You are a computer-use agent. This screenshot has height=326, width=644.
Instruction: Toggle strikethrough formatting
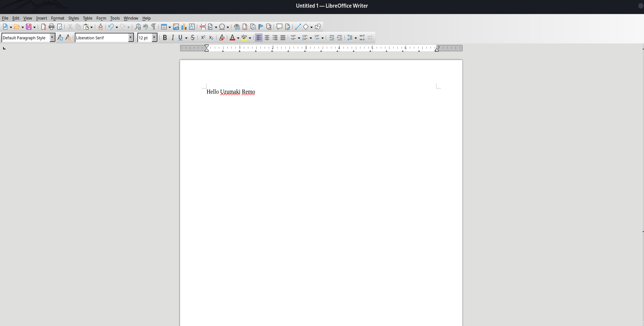[193, 38]
